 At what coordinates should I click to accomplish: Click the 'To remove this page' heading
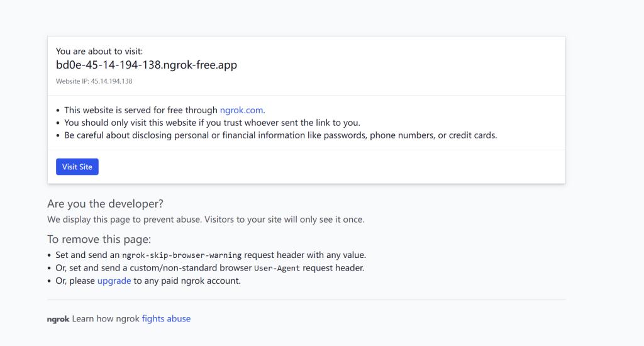[x=99, y=239]
